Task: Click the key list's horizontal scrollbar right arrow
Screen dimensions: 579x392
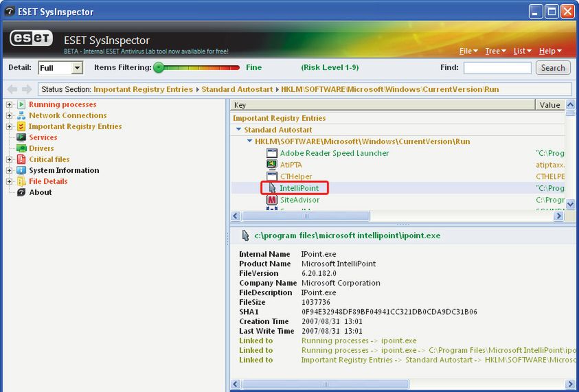Action: [x=558, y=216]
